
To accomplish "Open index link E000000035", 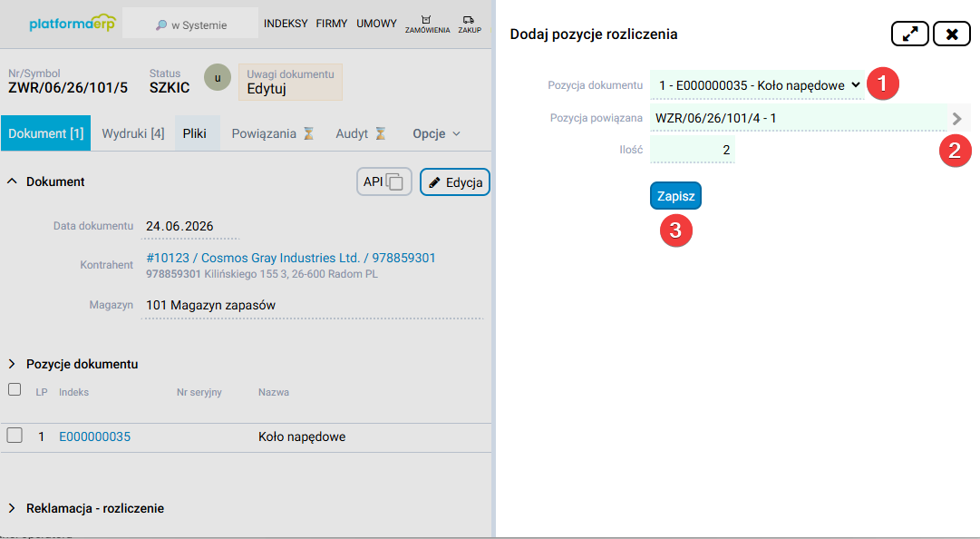I will click(x=94, y=436).
